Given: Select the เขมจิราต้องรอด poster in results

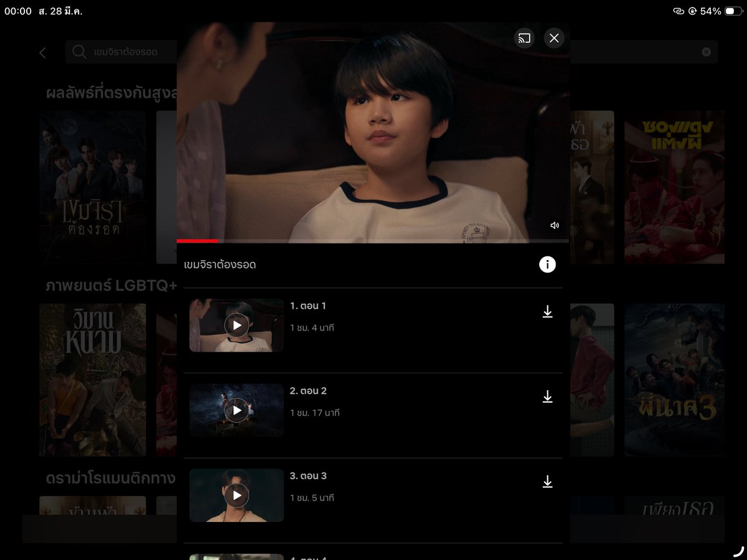Looking at the screenshot, I should 92,187.
